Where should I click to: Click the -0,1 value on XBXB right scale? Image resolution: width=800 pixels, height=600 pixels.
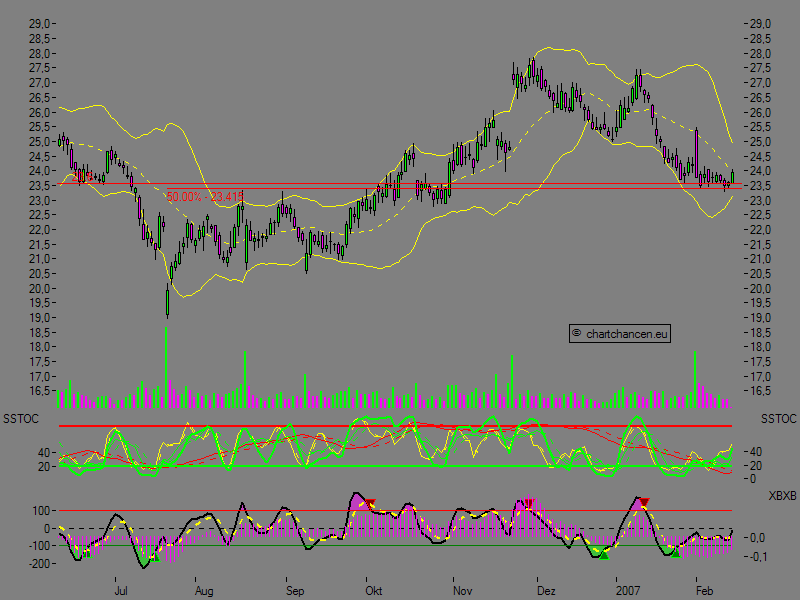pos(758,557)
